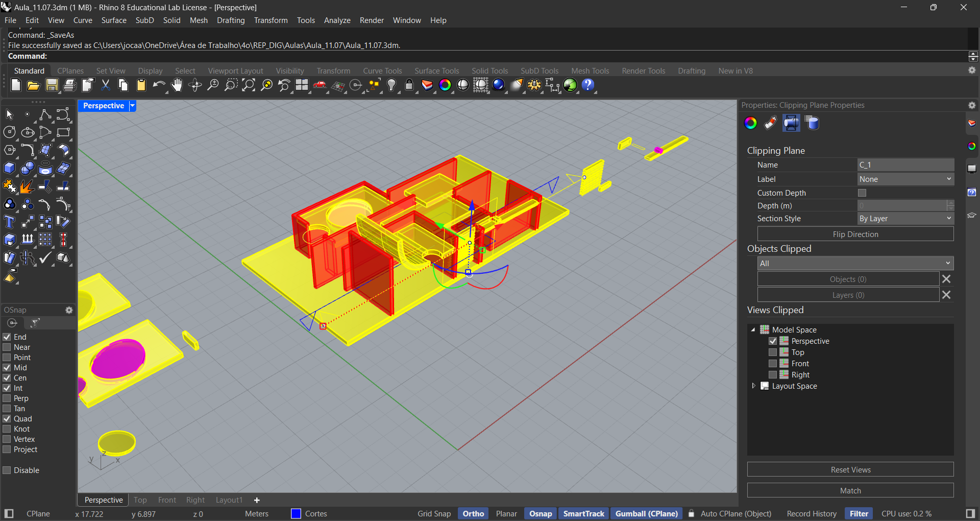The height and width of the screenshot is (521, 980).
Task: Open the OSnap panel gear menu
Action: click(x=69, y=310)
